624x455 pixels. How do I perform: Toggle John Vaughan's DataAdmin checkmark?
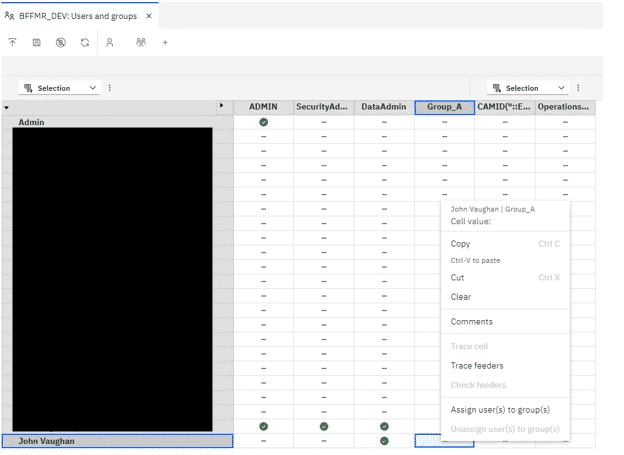click(384, 441)
